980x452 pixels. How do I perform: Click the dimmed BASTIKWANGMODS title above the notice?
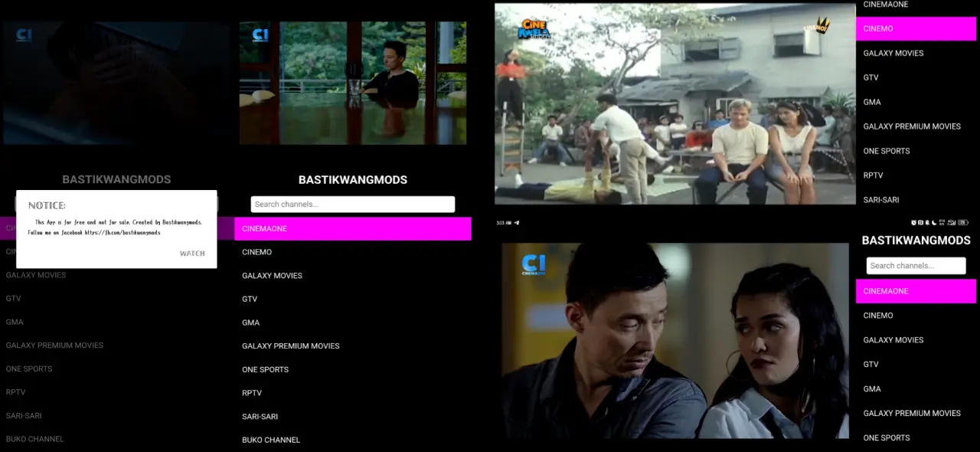116,179
